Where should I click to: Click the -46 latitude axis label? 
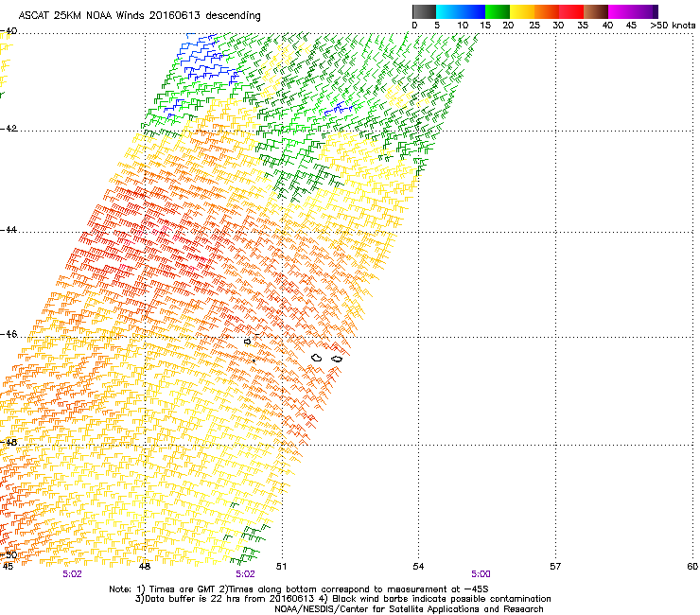pos(9,334)
